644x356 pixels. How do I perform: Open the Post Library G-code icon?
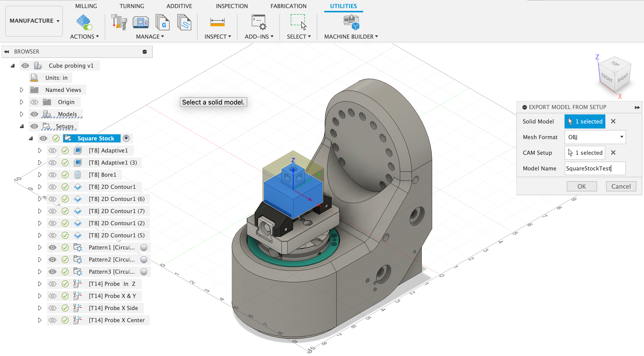(162, 22)
